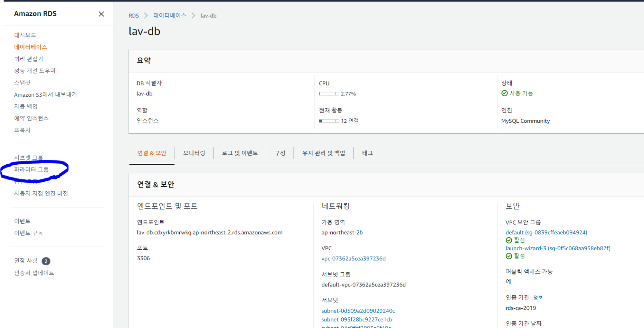Viewport: 644px width, 328px height.
Task: Click active status icon under launch-wizard-3
Action: click(x=509, y=256)
